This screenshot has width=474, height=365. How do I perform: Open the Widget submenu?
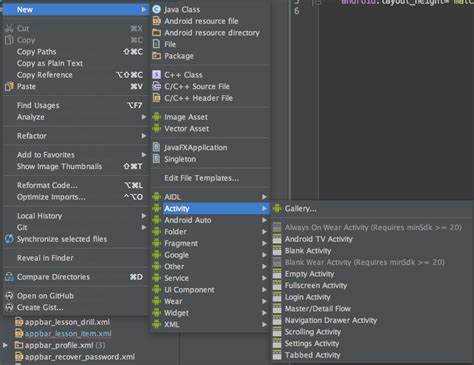pos(210,313)
